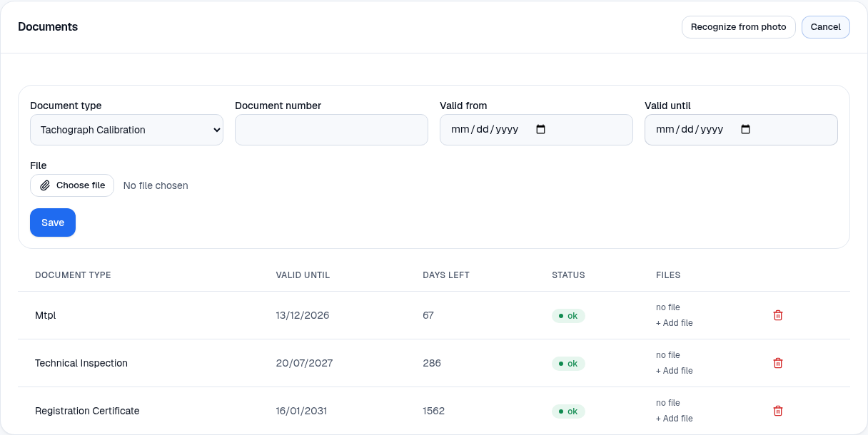
Task: Choose a file to attach
Action: point(72,185)
